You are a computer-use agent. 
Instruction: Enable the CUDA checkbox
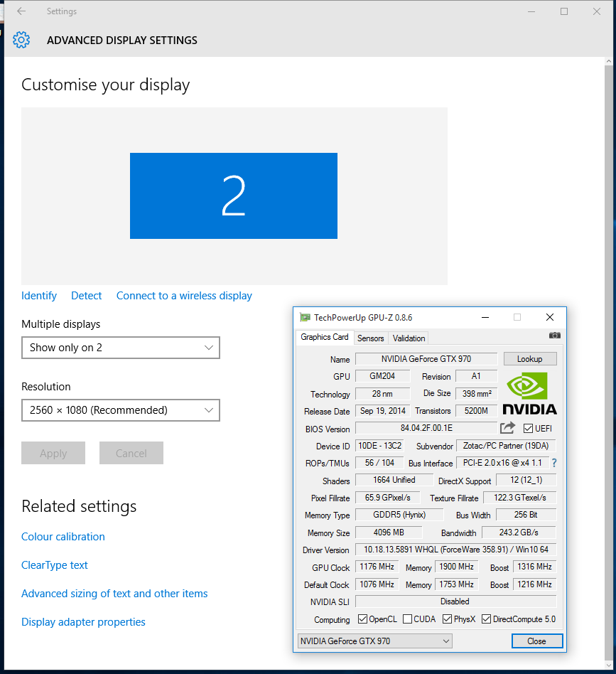coord(407,619)
